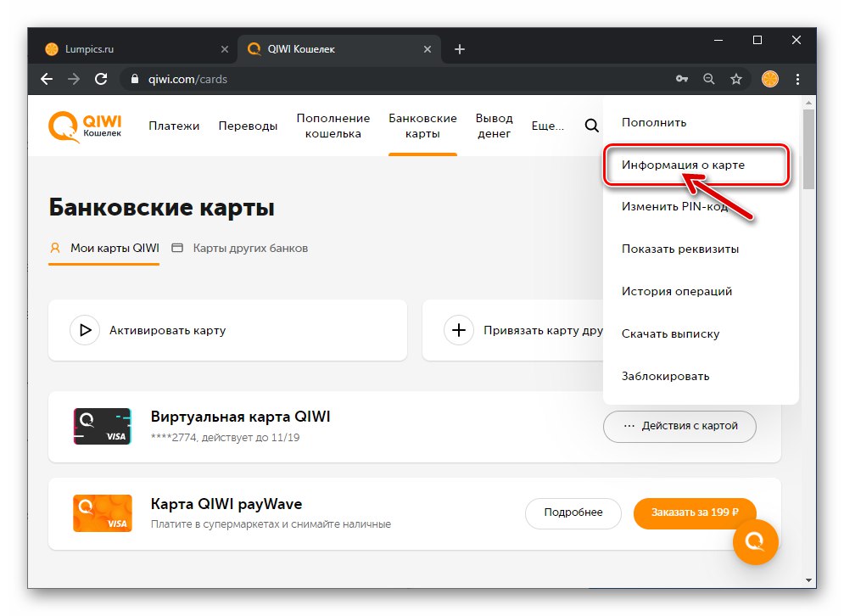Open saved passwords key icon
The height and width of the screenshot is (616, 844).
pos(682,79)
